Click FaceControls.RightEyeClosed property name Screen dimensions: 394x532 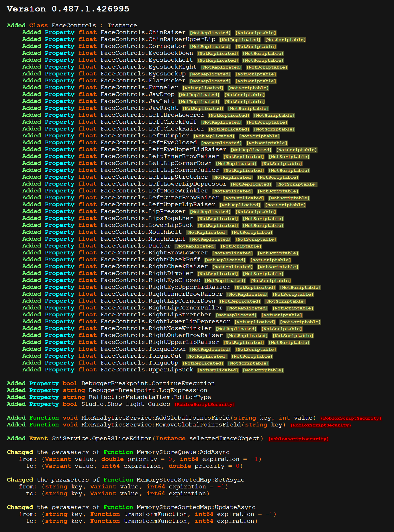coord(150,280)
